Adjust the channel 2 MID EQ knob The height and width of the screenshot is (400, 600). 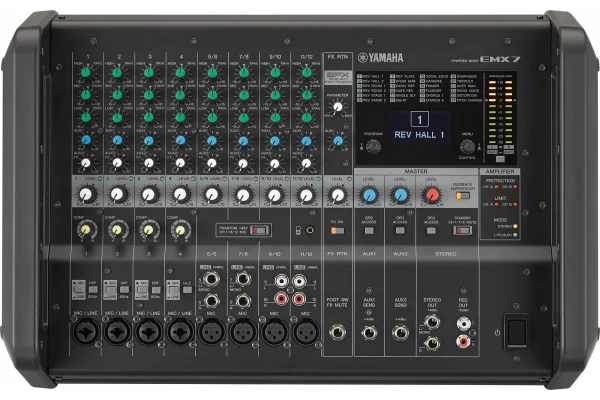pos(117,94)
